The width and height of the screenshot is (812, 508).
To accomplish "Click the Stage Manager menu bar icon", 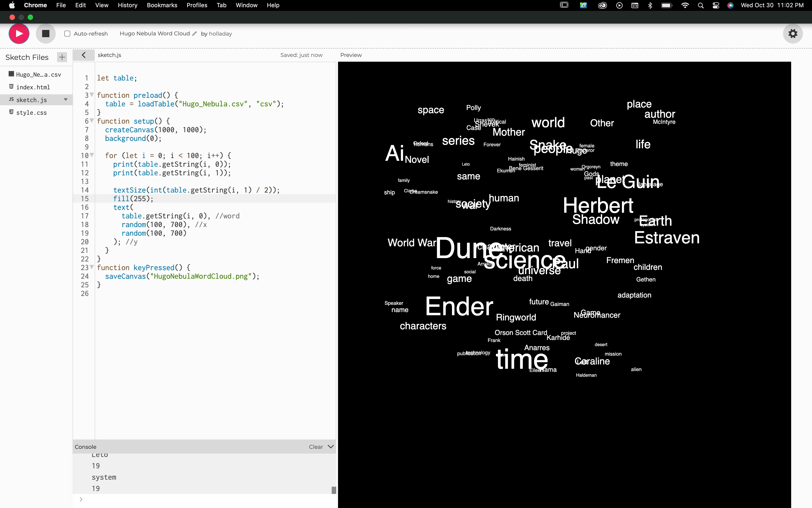I will coord(564,5).
